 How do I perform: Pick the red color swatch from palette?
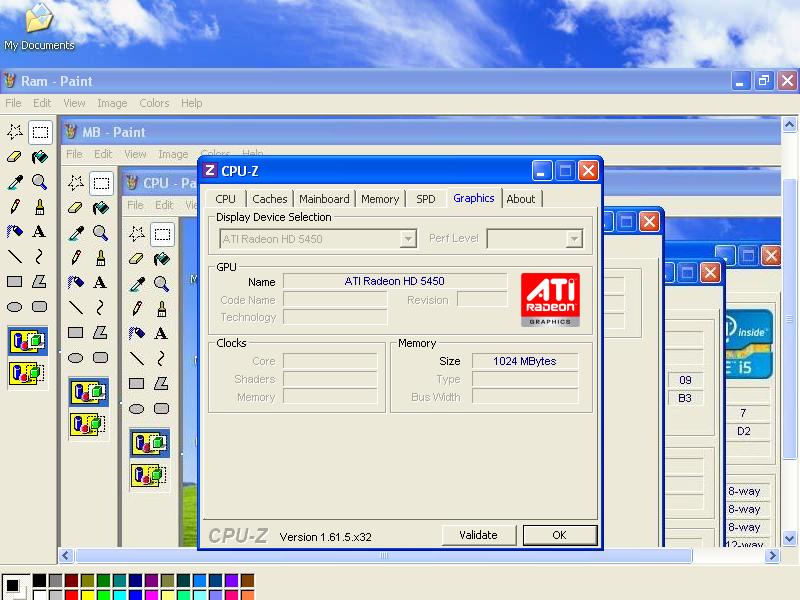pyautogui.click(x=71, y=595)
